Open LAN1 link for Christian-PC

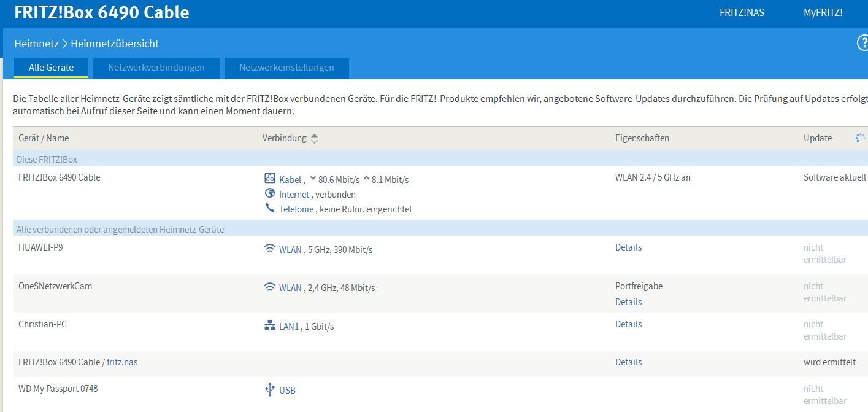tap(289, 327)
